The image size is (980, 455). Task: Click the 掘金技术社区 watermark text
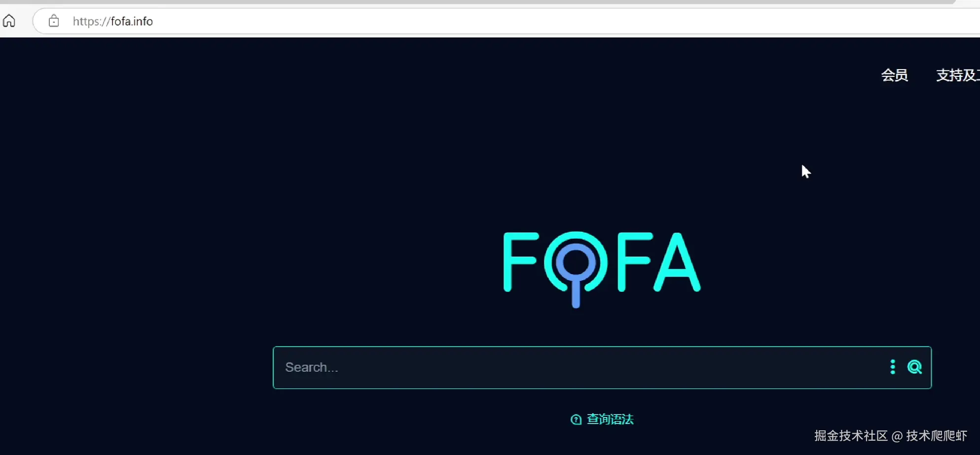(851, 436)
